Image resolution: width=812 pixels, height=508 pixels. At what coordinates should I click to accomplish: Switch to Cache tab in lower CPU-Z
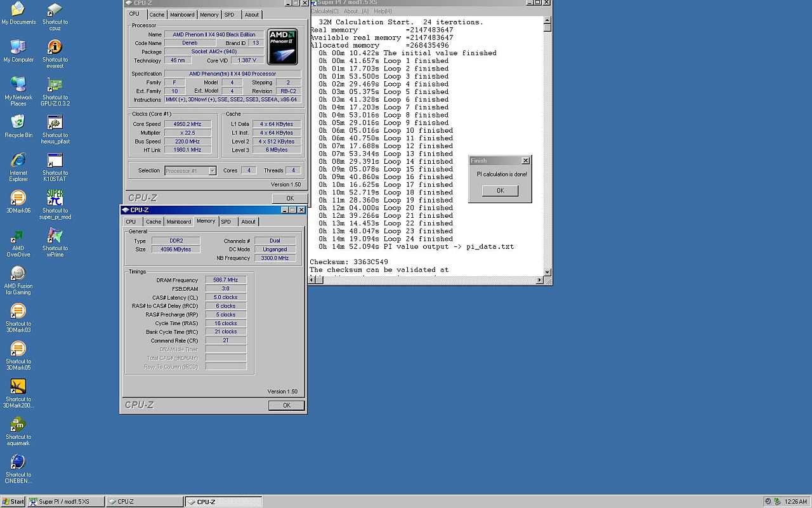[x=154, y=222]
